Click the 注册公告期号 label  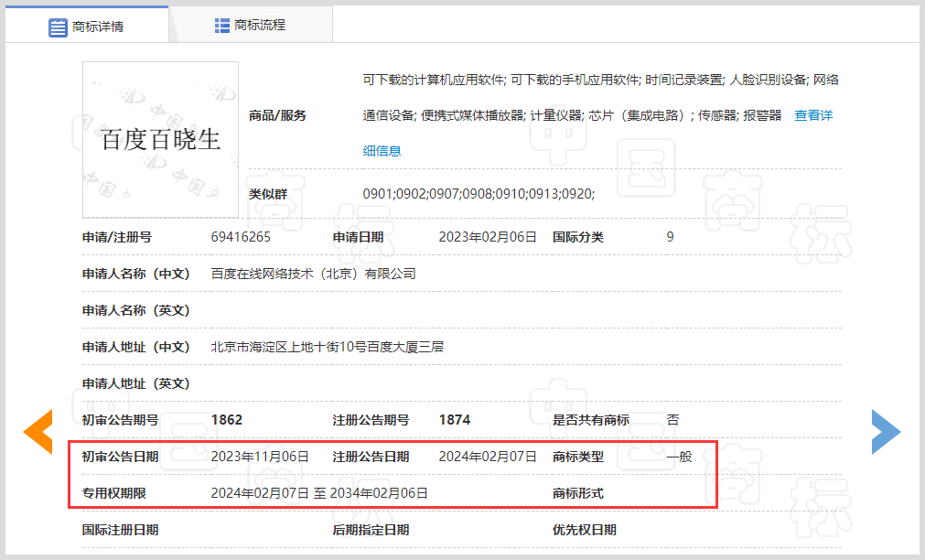click(x=371, y=420)
